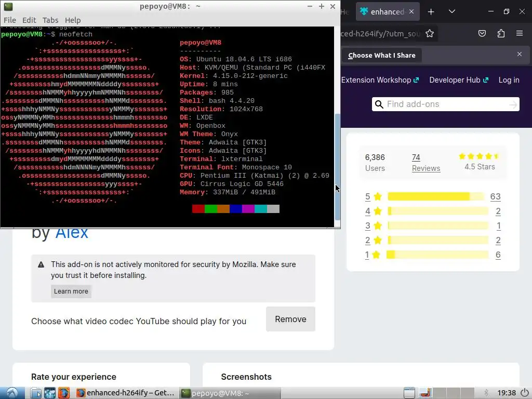
Task: Click the 63 count for 5 stars
Action: point(495,196)
